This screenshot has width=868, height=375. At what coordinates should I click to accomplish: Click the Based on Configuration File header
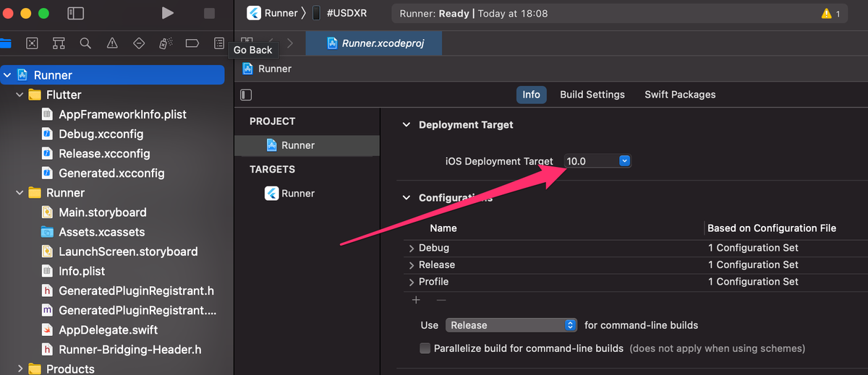pos(772,228)
